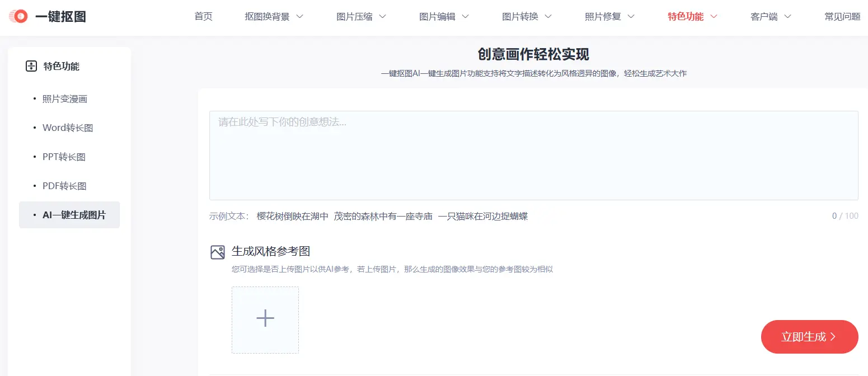Click the image icon beside 生成风格参考图
Viewport: 868px width, 376px height.
tap(218, 252)
